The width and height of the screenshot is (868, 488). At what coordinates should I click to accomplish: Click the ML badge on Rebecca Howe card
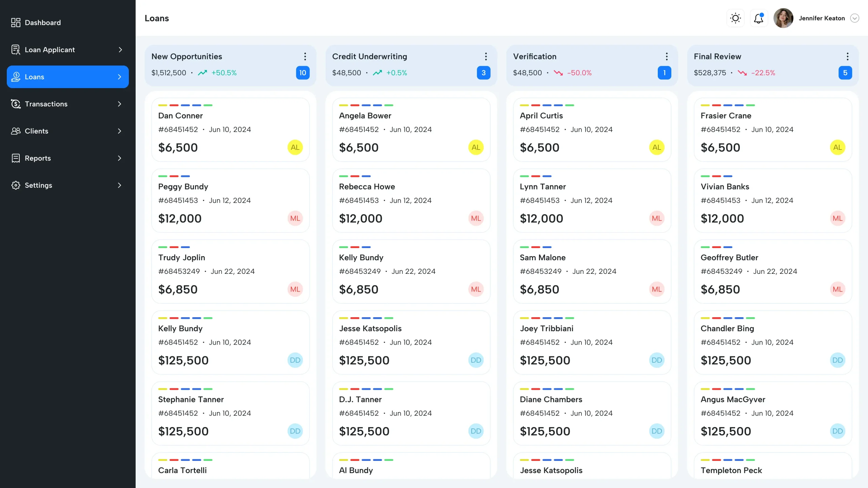click(476, 219)
